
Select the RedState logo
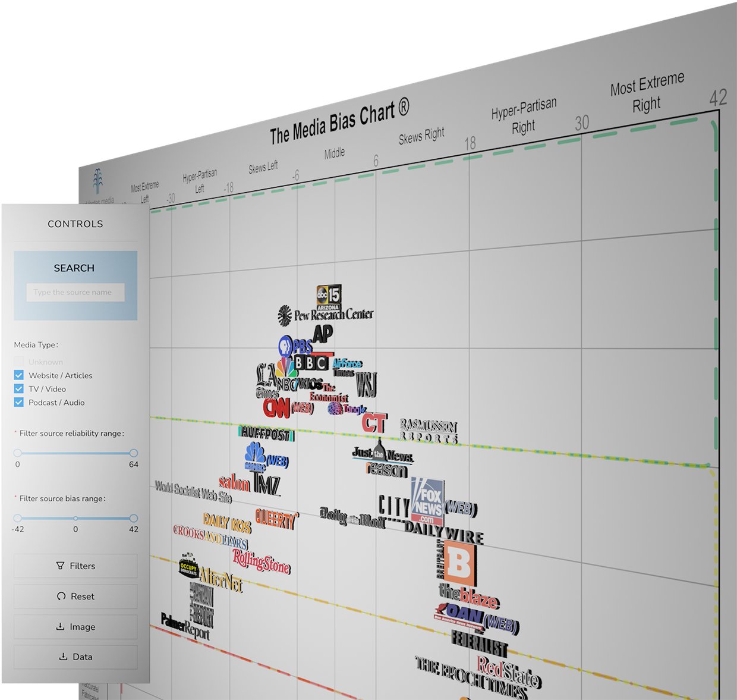click(508, 671)
